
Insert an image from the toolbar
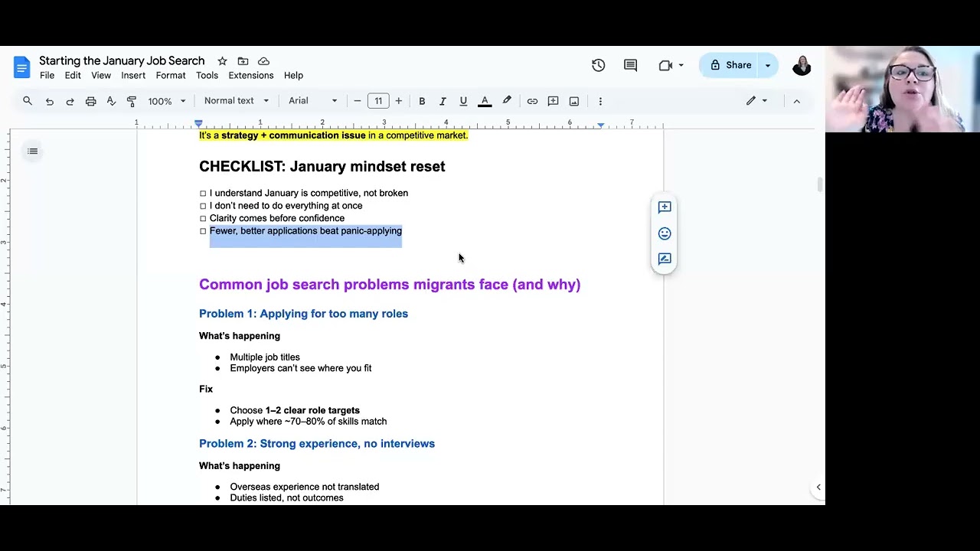coord(574,101)
